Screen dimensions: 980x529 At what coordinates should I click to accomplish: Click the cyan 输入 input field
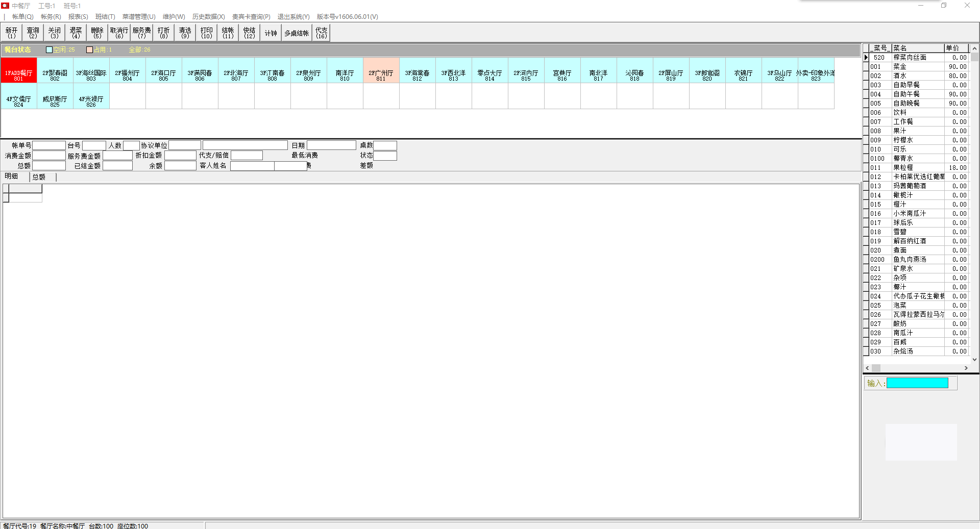pos(917,383)
